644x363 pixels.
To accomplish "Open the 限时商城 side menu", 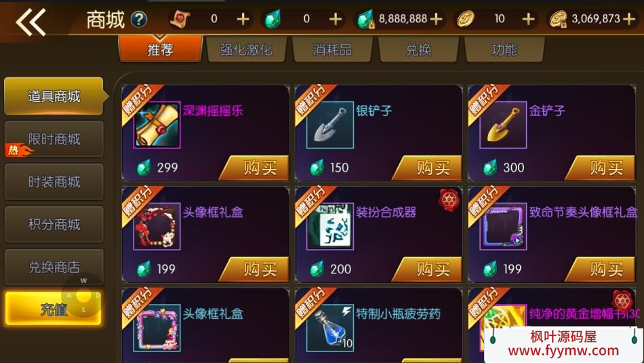I will (54, 139).
